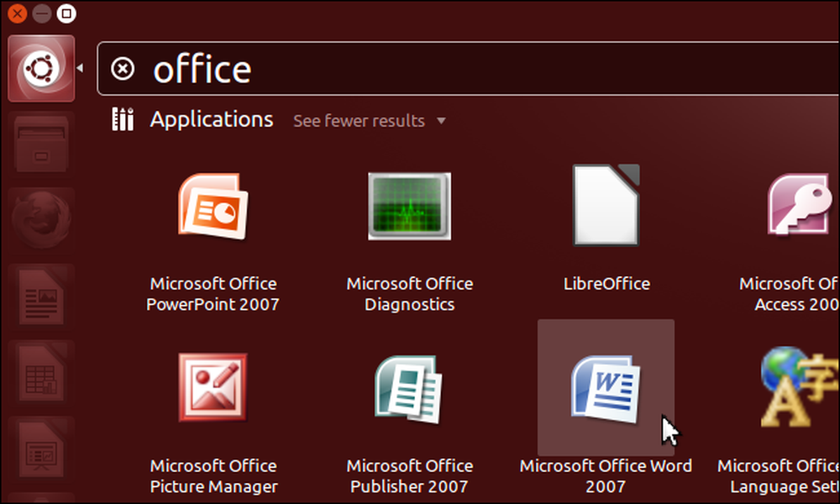Click the Microsoft Office Picture Manager label

213,475
